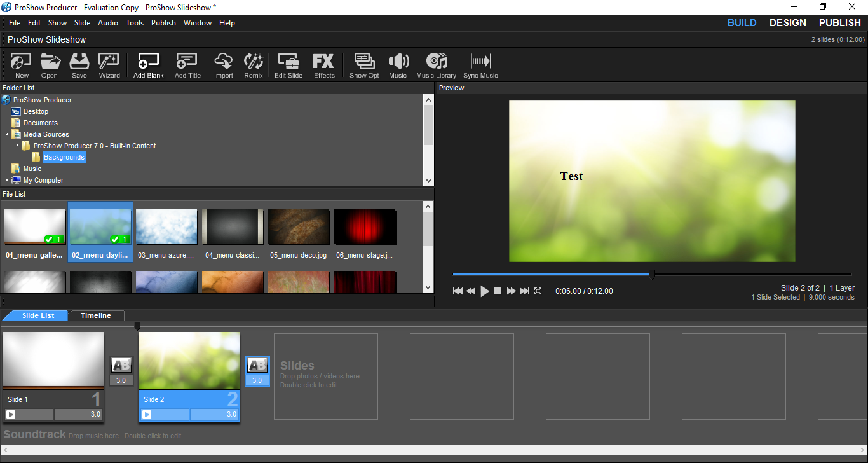Screen dimensions: 868x463
Task: Select Documents folder in Folder List
Action: (40, 123)
